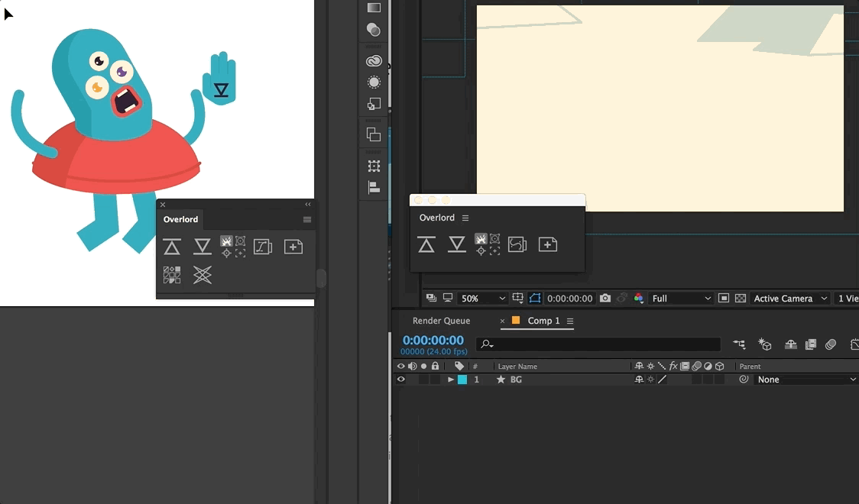Open the Full resolution dropdown
Image resolution: width=859 pixels, height=504 pixels.
point(680,299)
